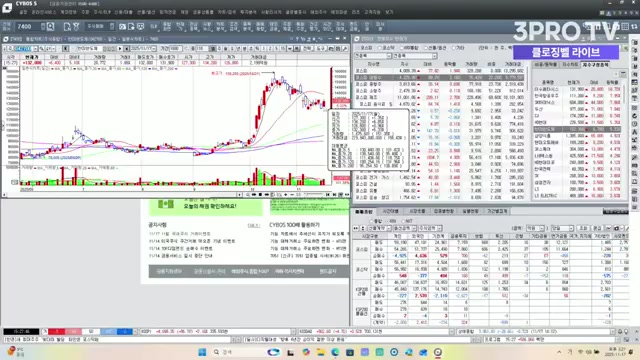
Task: Expand the KOSPI ticker dropdown in status bar
Action: click(x=293, y=332)
